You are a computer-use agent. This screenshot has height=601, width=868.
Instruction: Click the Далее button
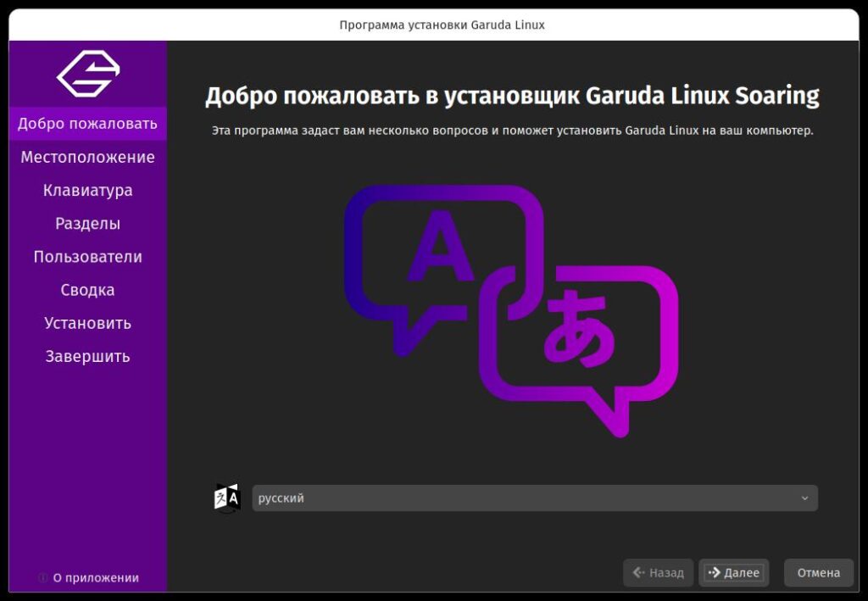733,573
